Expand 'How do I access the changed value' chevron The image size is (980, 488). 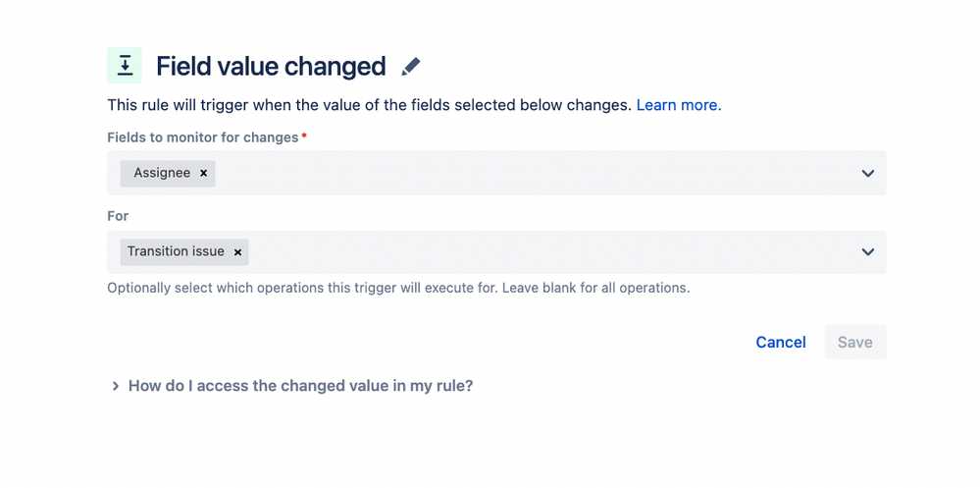click(x=115, y=386)
